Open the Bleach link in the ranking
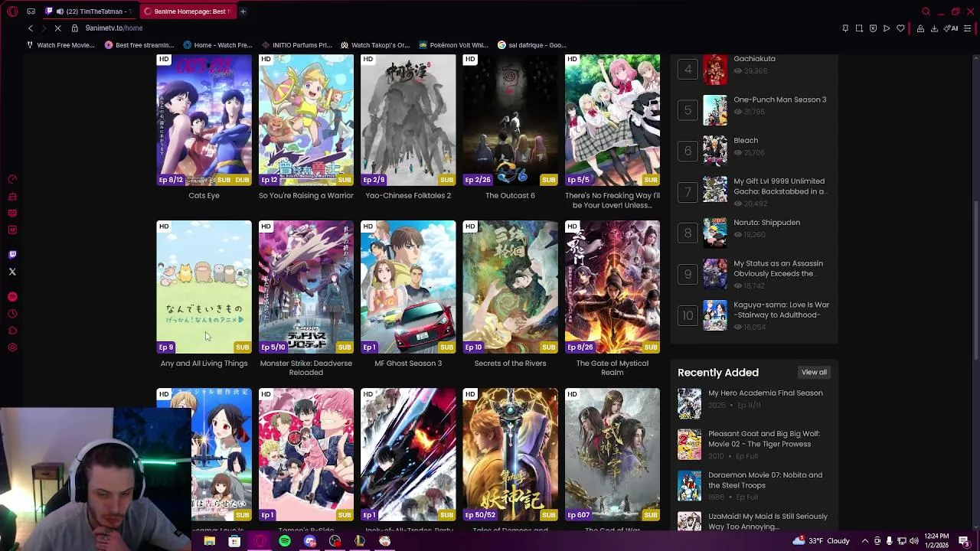Screen dimensions: 980x551 (x=746, y=141)
